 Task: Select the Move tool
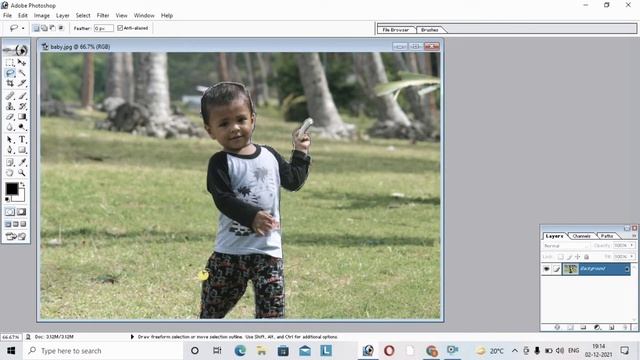pos(22,62)
